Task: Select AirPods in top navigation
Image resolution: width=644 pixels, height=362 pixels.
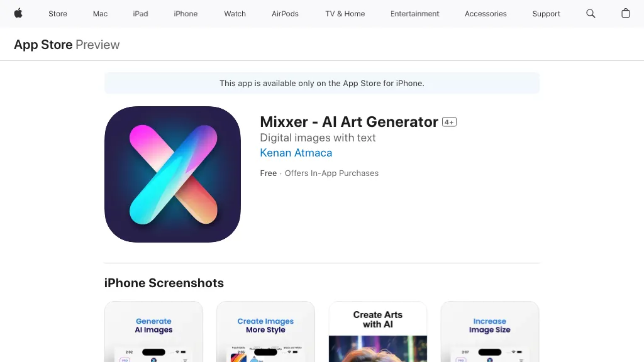Action: pyautogui.click(x=285, y=14)
